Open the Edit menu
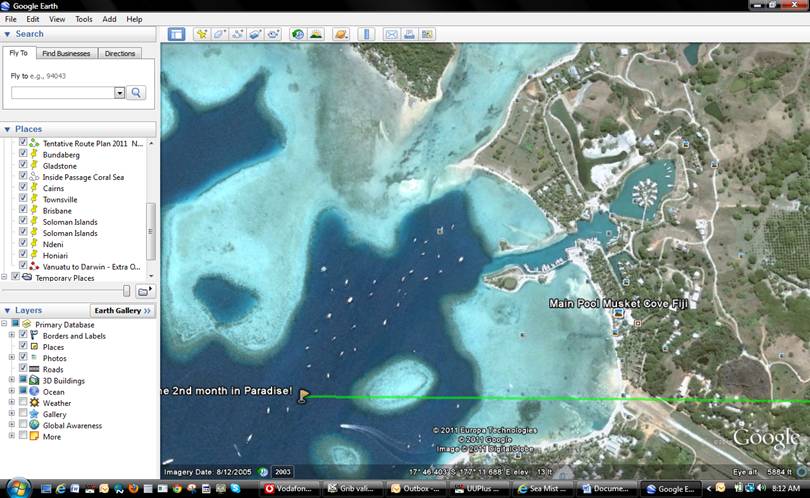 [33, 19]
